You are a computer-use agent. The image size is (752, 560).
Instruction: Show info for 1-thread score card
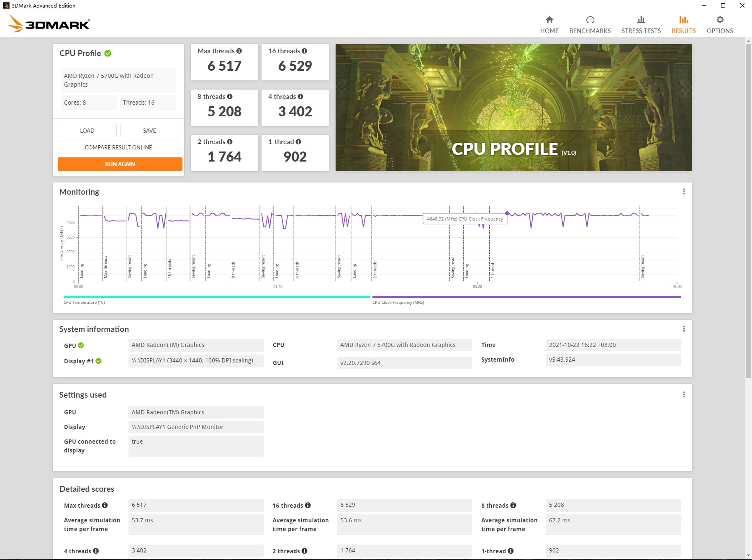[x=298, y=142]
